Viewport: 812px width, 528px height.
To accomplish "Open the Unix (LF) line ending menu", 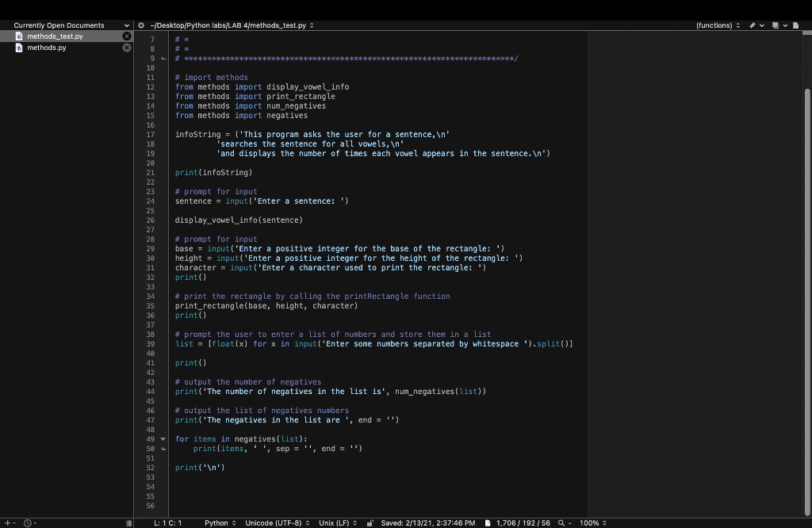I will coord(336,522).
